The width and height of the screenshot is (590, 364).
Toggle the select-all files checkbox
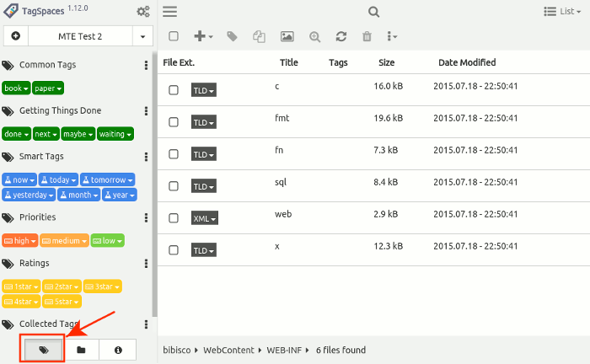174,36
